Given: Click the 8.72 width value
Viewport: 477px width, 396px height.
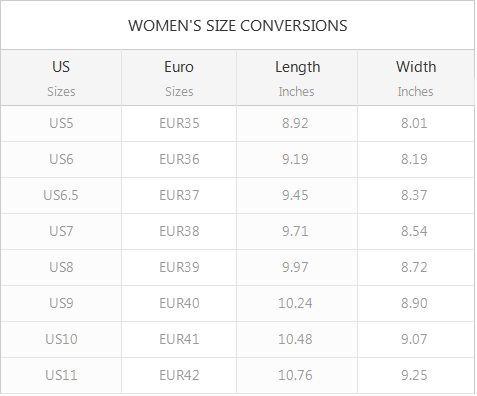Looking at the screenshot, I should [414, 267].
